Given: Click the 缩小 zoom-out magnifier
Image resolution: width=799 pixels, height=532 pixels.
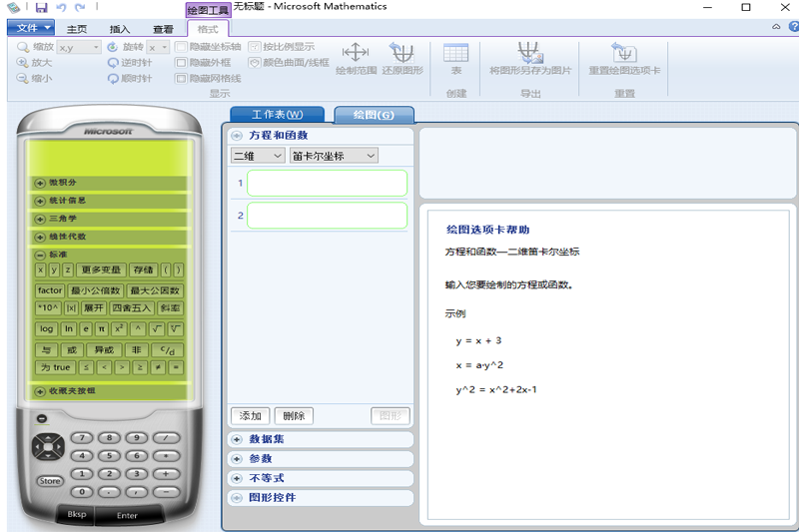Looking at the screenshot, I should point(22,78).
